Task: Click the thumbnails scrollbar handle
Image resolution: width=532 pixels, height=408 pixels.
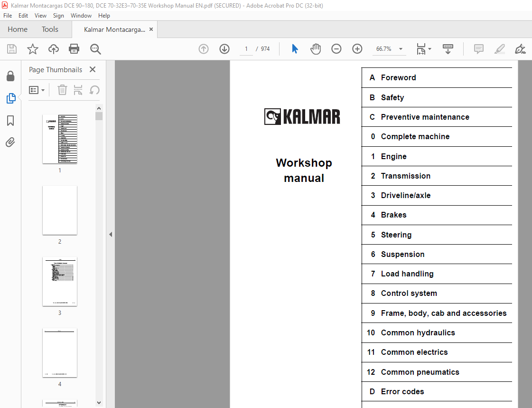Action: pyautogui.click(x=99, y=116)
